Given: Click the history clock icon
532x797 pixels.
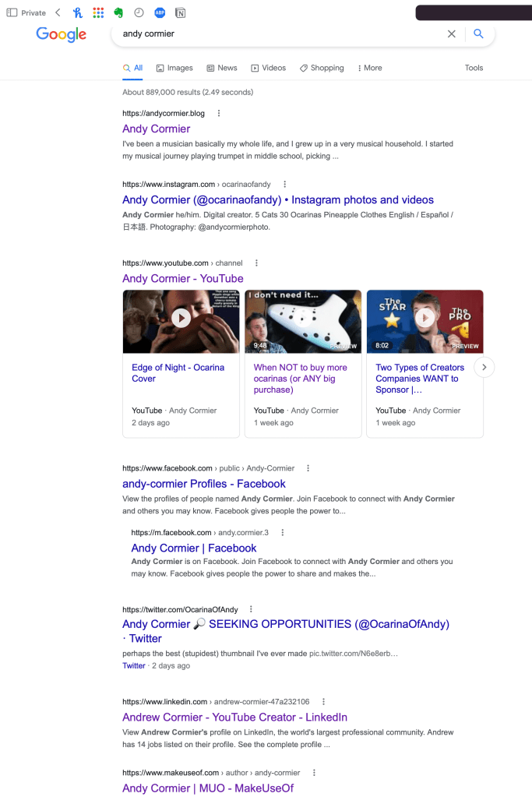Looking at the screenshot, I should [x=139, y=12].
